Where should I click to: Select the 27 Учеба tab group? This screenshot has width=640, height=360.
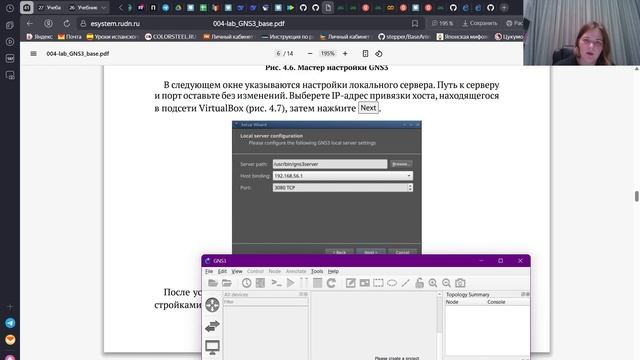coord(49,8)
